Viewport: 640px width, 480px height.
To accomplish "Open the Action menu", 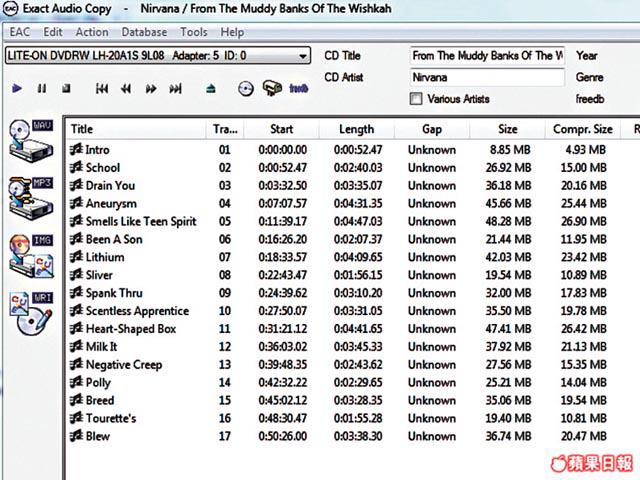I will [x=92, y=32].
